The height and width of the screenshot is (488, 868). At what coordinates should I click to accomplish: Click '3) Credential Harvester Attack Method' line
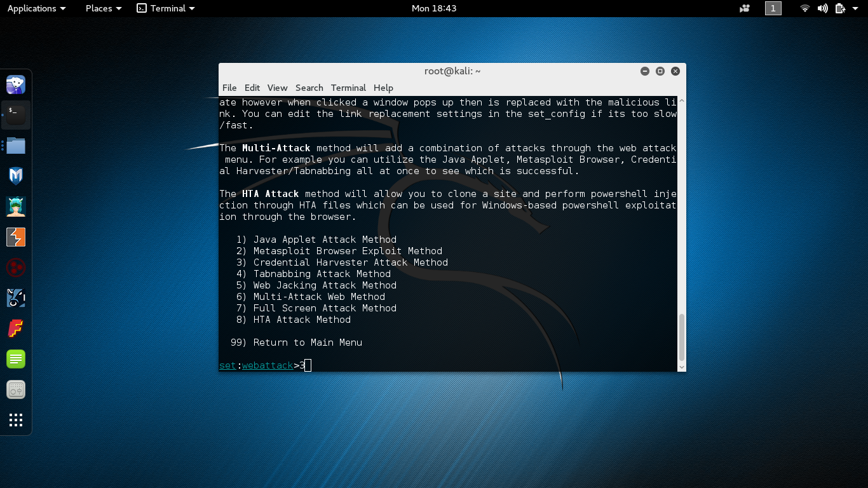[x=342, y=262]
